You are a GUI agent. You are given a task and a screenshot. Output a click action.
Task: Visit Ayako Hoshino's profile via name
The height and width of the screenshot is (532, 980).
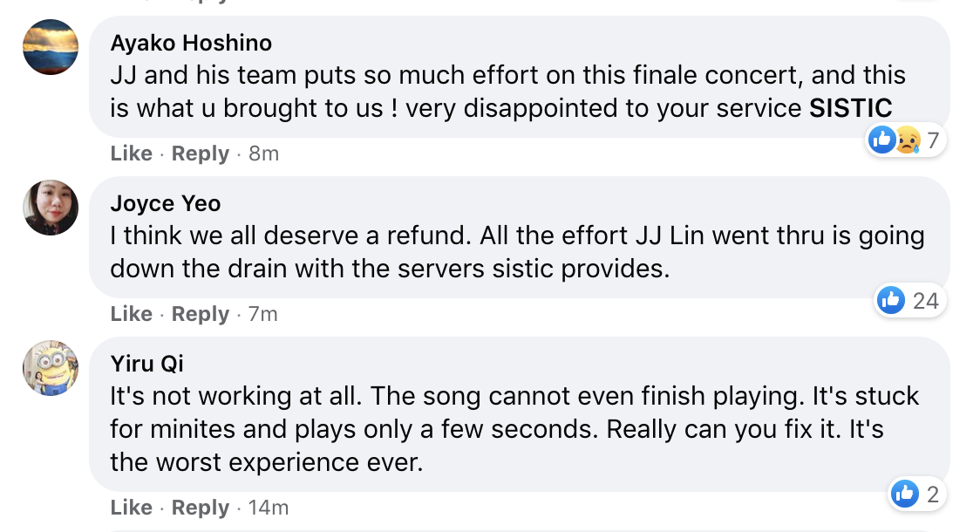(191, 43)
